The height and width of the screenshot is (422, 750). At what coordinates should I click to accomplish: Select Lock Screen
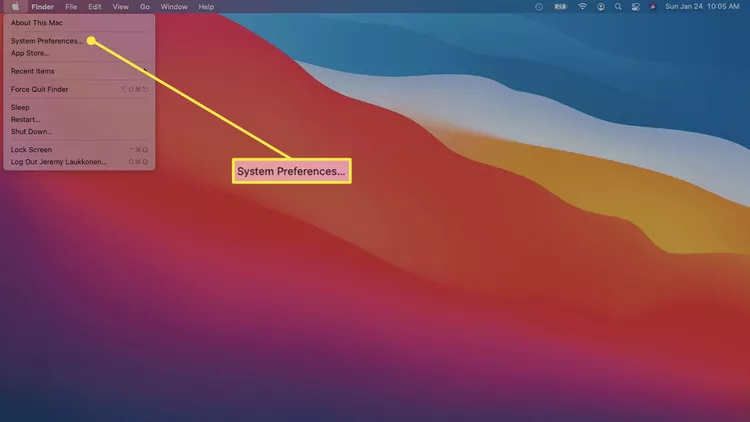[79, 150]
